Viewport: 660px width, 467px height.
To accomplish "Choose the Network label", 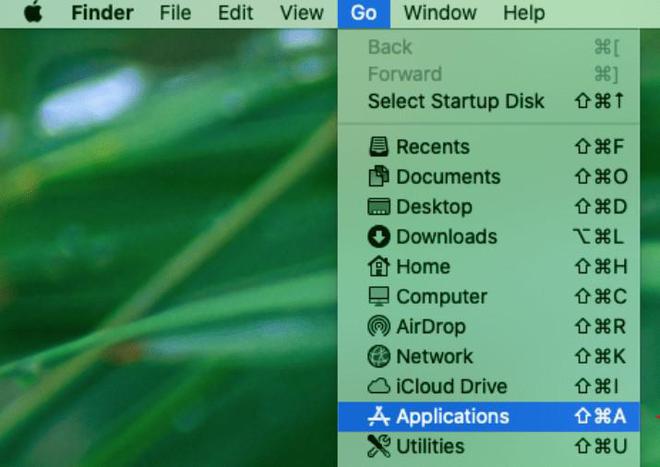I will [434, 357].
